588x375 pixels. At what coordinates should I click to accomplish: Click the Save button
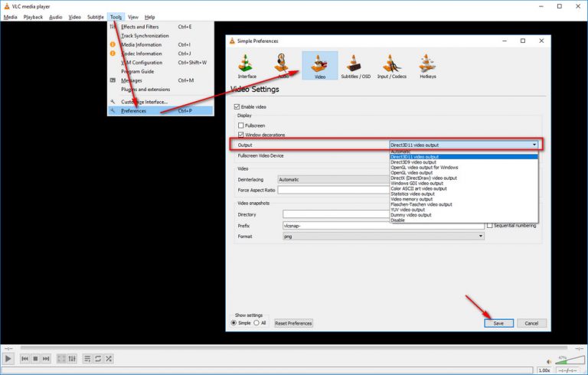[x=498, y=323]
